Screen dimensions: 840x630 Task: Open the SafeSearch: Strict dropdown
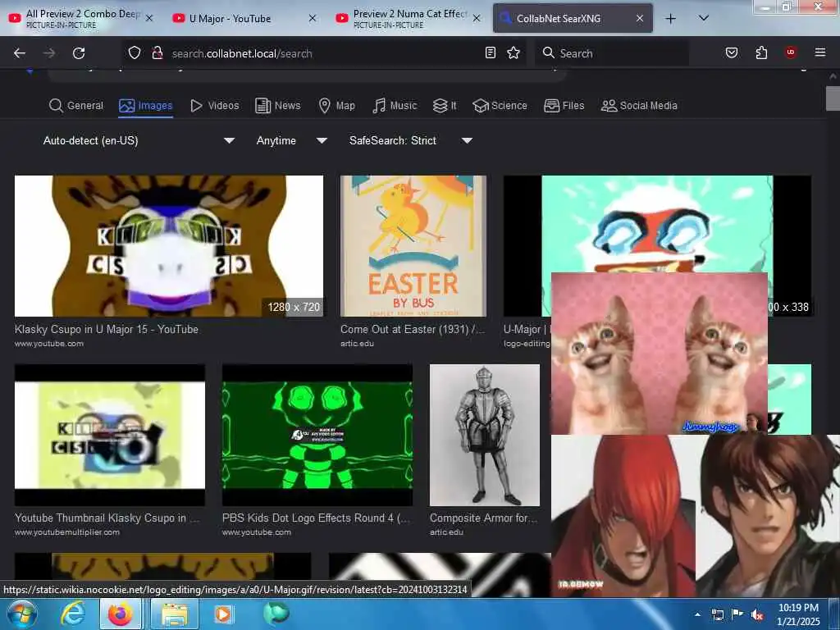tap(411, 140)
